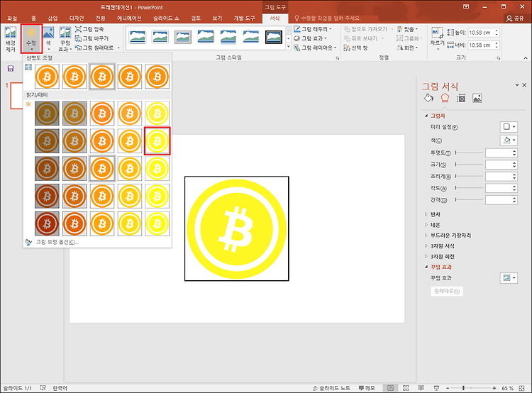Open the Size & Properties pane icon

(x=461, y=99)
